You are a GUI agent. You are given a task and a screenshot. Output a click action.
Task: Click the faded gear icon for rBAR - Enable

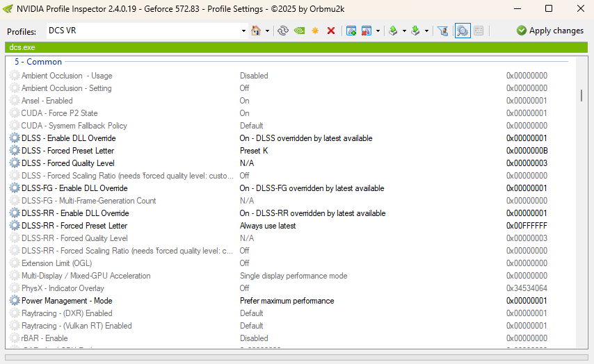[x=15, y=338]
